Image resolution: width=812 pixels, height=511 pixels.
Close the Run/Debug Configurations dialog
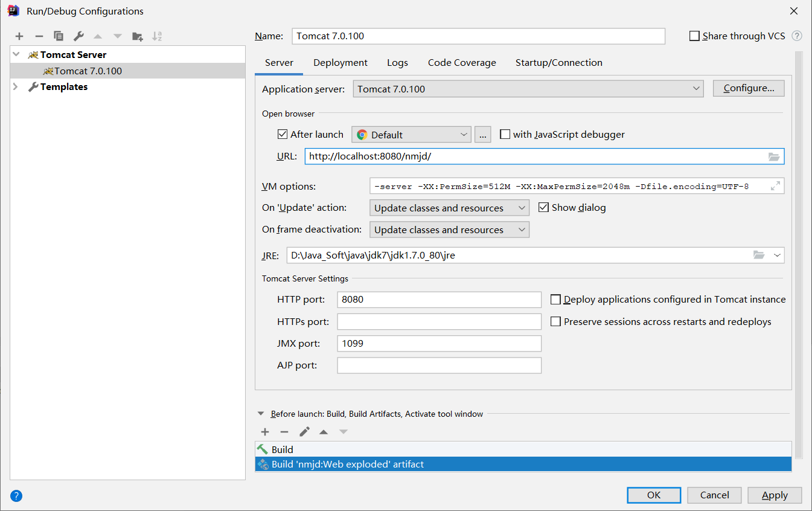(x=794, y=11)
